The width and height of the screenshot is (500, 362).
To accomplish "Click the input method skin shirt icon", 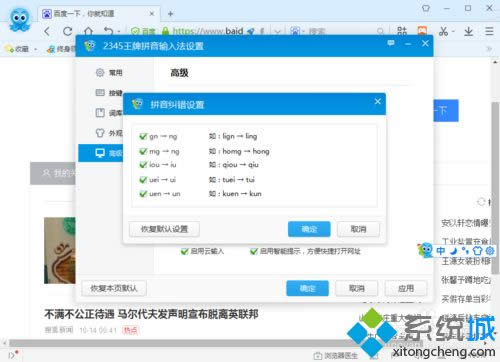I will coord(477,250).
